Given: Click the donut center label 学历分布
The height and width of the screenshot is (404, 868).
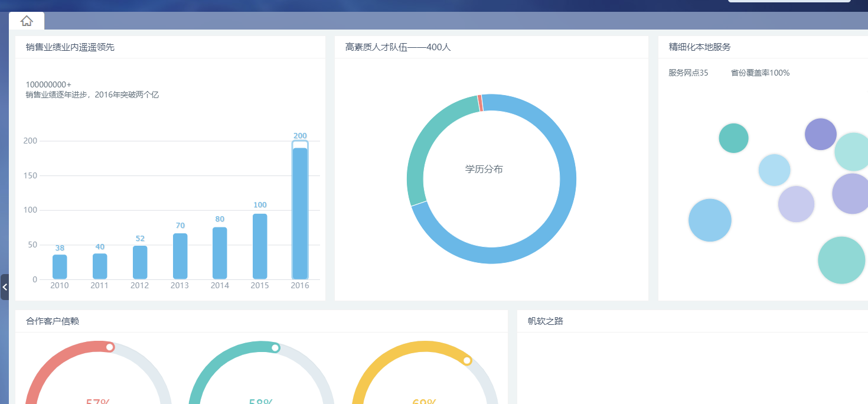Looking at the screenshot, I should [484, 170].
